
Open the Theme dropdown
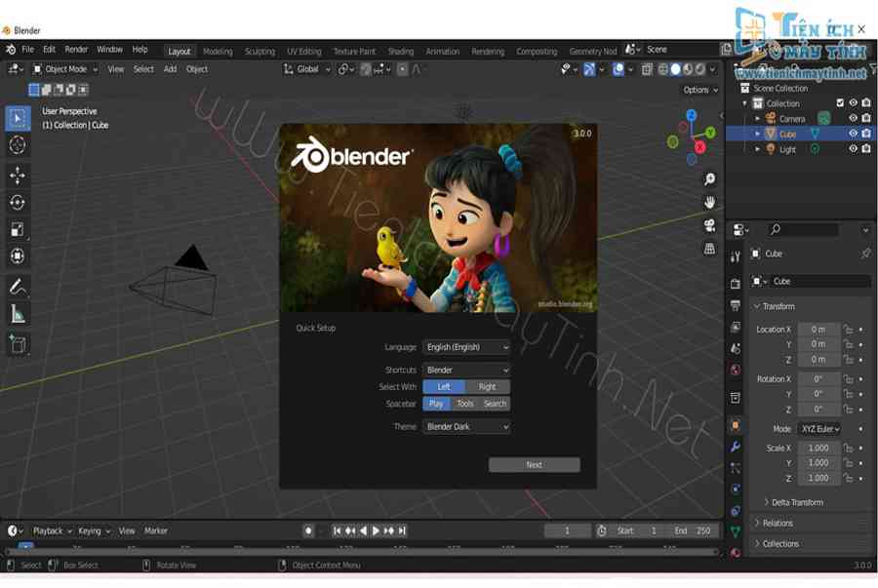point(466,427)
